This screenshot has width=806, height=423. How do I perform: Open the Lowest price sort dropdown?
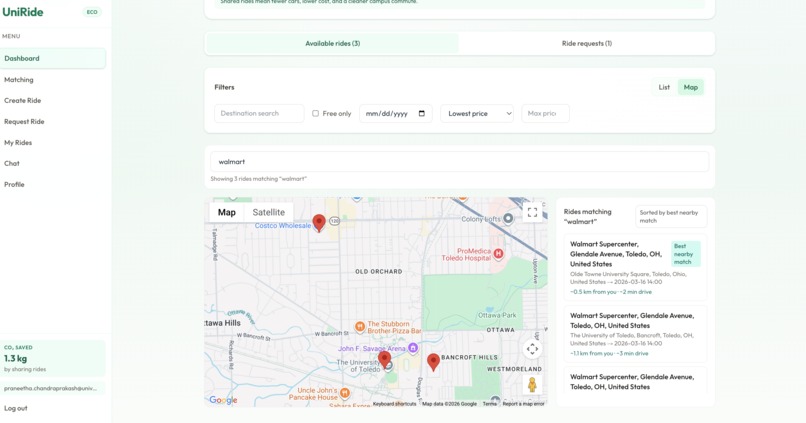[477, 113]
